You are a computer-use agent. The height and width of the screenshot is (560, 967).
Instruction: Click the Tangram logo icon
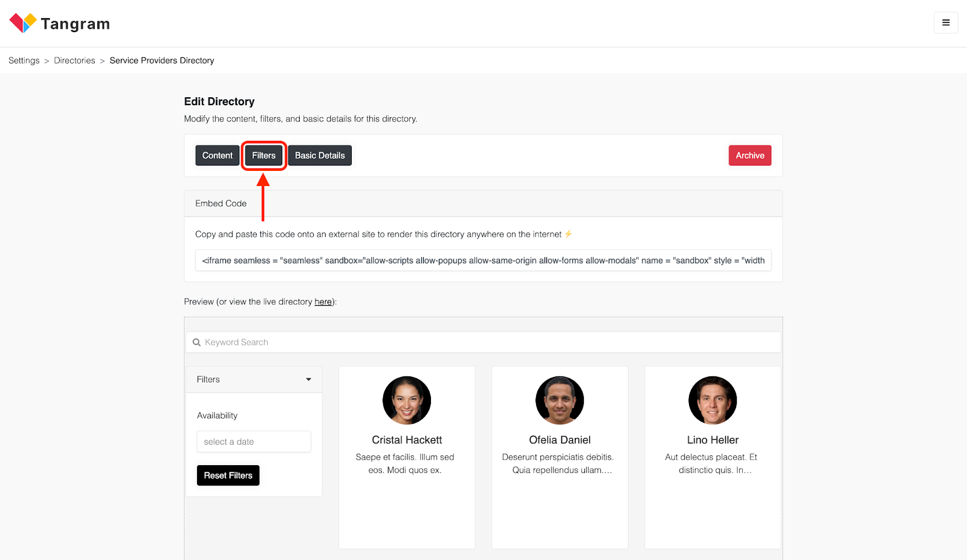pos(23,23)
